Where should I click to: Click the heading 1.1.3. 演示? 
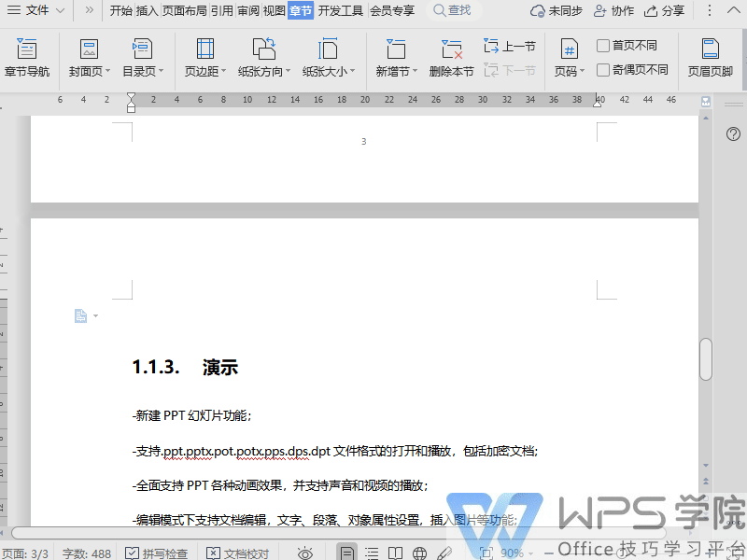[185, 367]
